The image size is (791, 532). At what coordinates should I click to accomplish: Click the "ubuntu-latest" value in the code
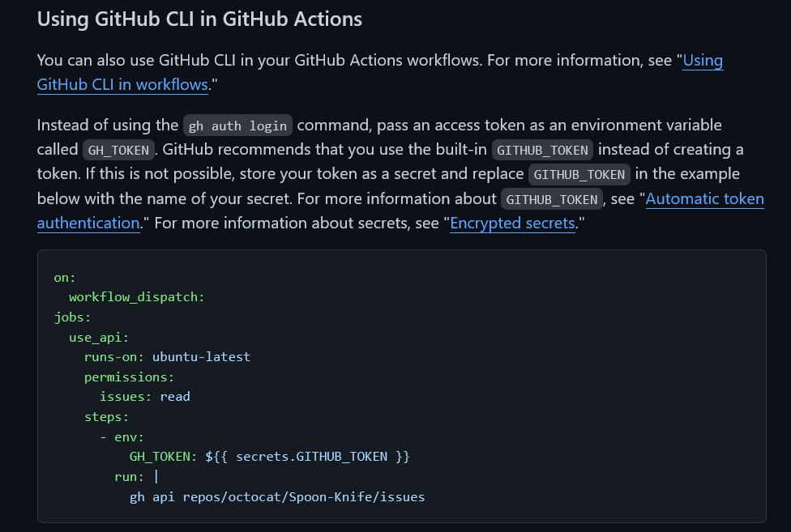click(x=201, y=356)
